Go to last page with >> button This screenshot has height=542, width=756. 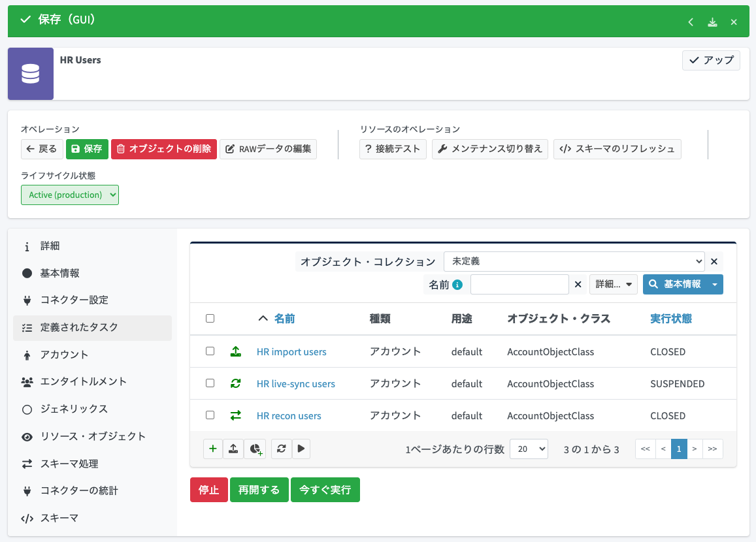713,449
